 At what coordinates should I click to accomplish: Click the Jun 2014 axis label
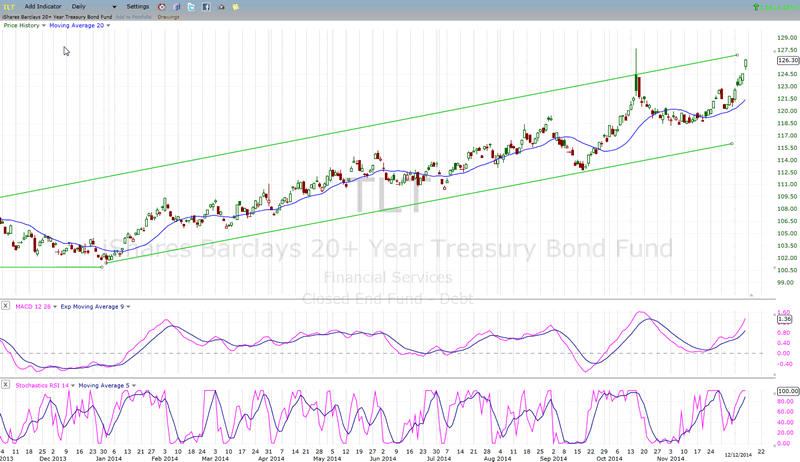pyautogui.click(x=382, y=458)
